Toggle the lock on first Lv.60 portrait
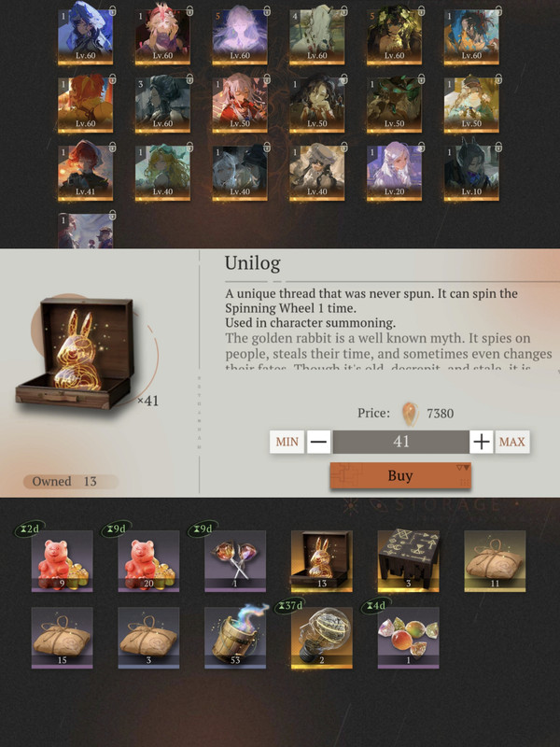The height and width of the screenshot is (747, 560). click(112, 10)
